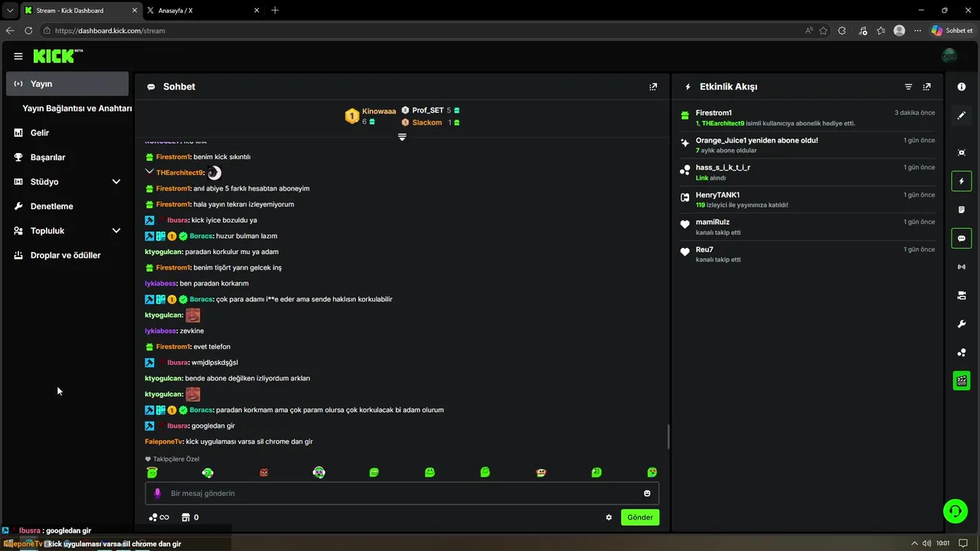Open the green headset support button

[955, 510]
